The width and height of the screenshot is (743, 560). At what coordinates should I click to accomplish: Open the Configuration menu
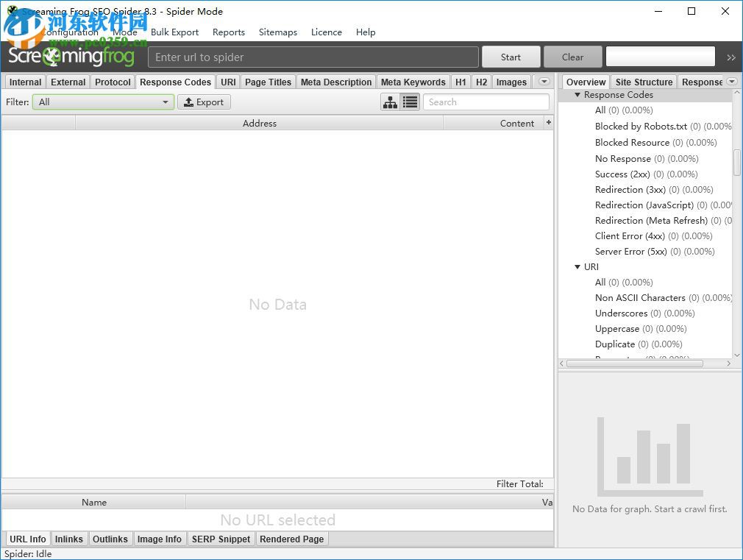click(x=70, y=32)
